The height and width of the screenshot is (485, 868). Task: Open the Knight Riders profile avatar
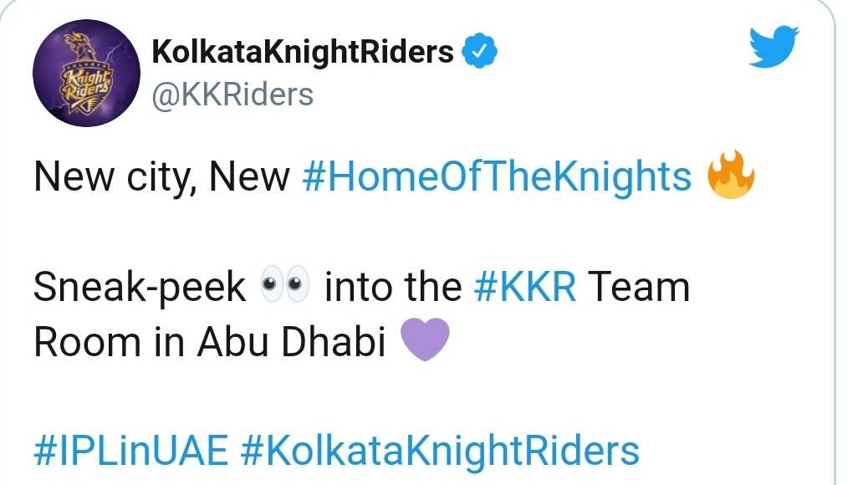pos(86,73)
